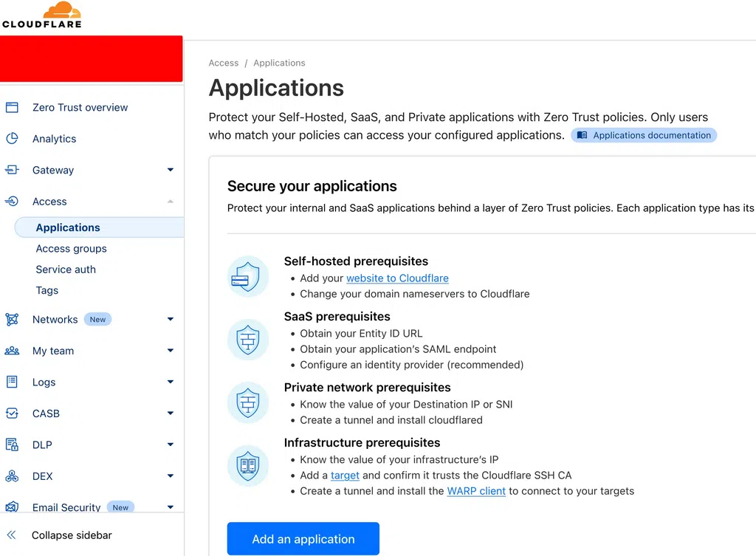Open the target link
Viewport: 756px width, 556px height.
pyautogui.click(x=345, y=476)
